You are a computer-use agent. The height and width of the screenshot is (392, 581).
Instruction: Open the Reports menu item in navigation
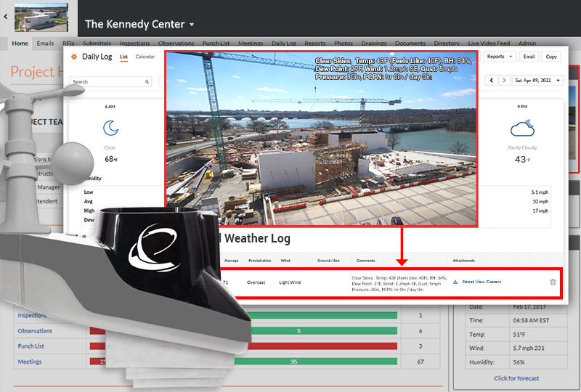click(315, 44)
